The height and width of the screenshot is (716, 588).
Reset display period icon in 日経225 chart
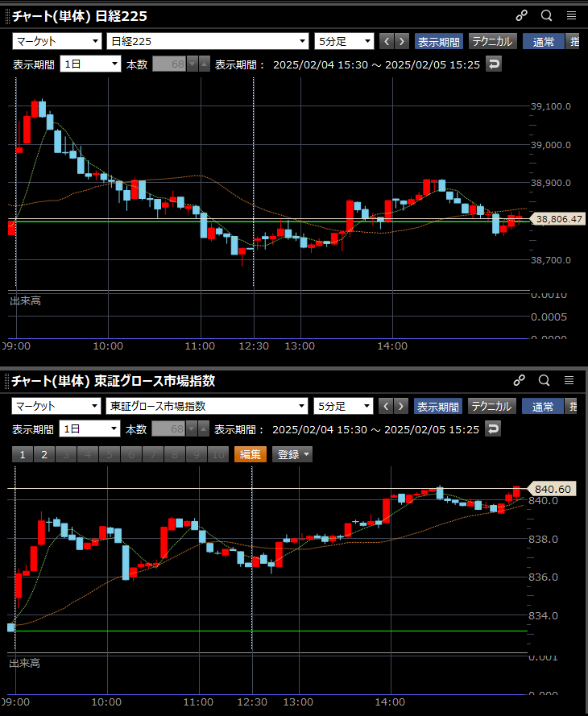coord(494,64)
